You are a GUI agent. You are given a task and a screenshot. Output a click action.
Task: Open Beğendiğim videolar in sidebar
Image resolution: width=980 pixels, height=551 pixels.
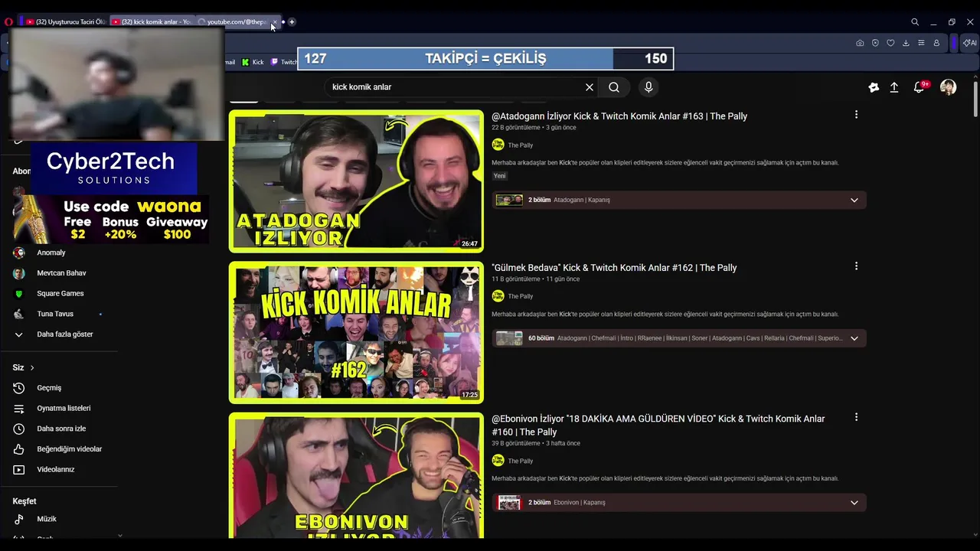point(69,449)
